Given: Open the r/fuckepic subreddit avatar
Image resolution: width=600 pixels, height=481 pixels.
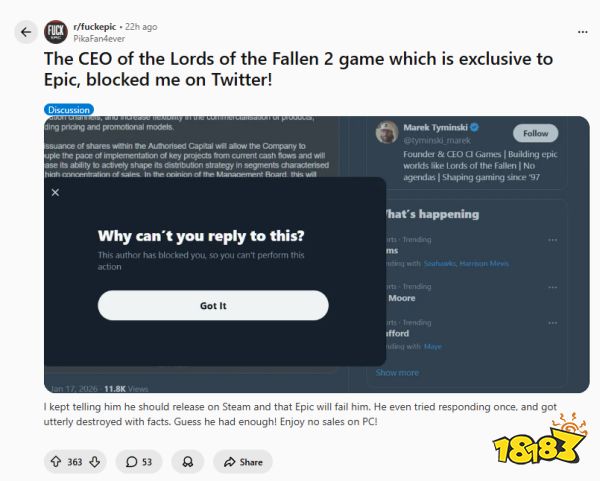Looking at the screenshot, I should pyautogui.click(x=56, y=33).
